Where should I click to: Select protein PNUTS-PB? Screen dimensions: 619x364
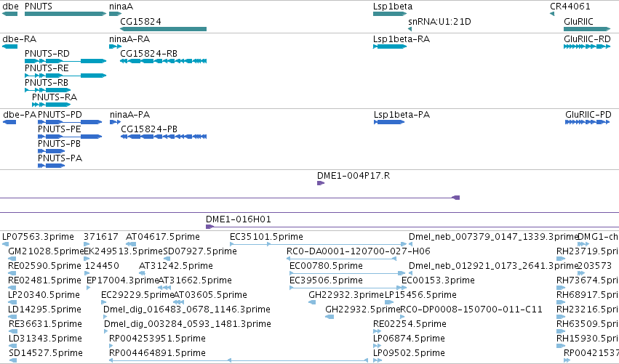click(x=59, y=144)
